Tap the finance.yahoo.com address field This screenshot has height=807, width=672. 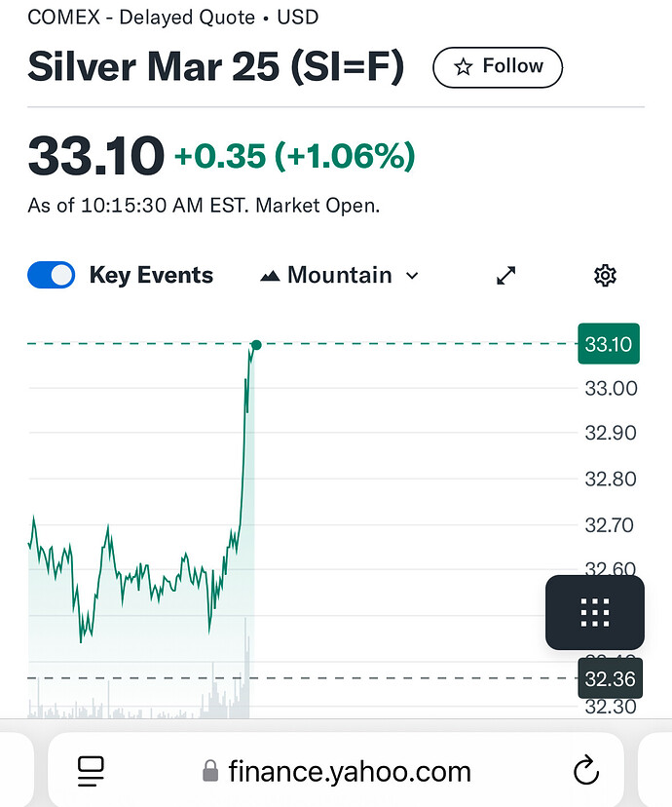coord(336,770)
